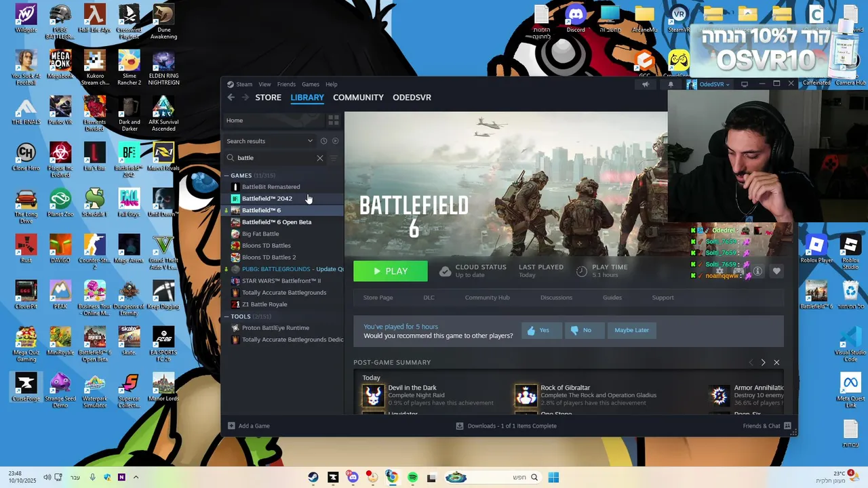Viewport: 868px width, 488px height.
Task: Clear the 'battle' search text
Action: coord(320,158)
